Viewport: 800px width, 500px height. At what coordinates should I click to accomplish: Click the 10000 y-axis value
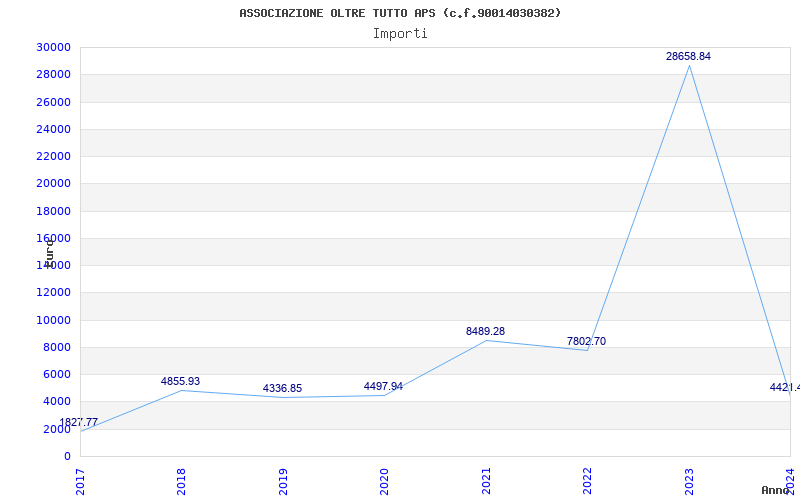click(x=54, y=320)
